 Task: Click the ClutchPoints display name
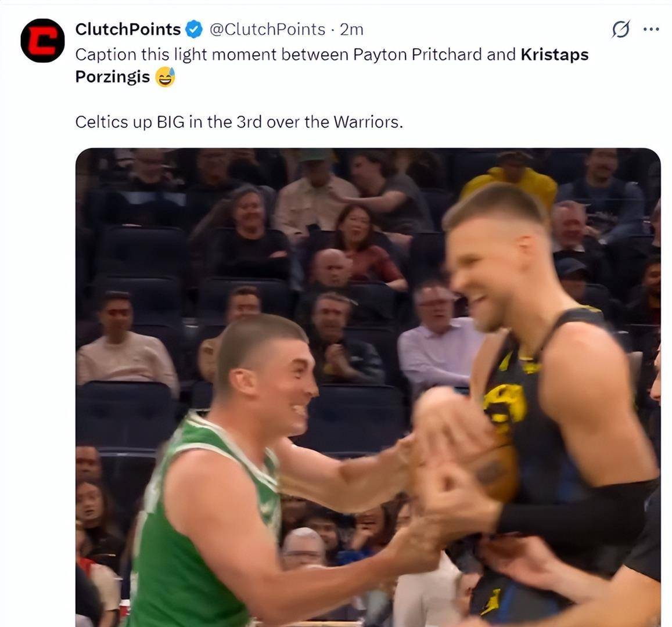pos(128,30)
